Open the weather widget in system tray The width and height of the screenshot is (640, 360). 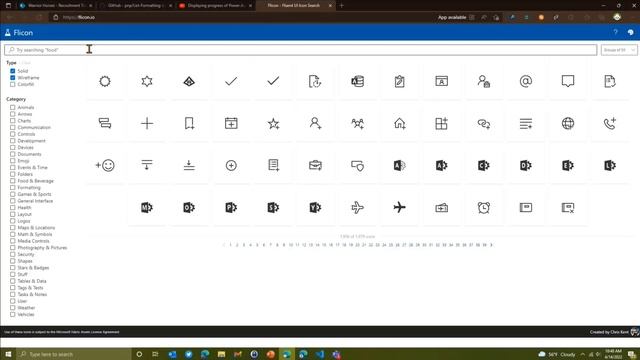(x=558, y=354)
